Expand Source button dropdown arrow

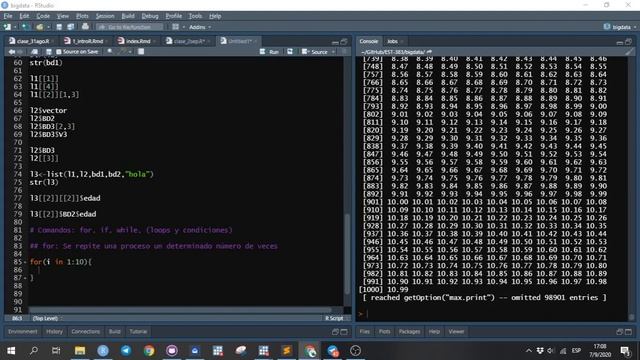[333, 52]
